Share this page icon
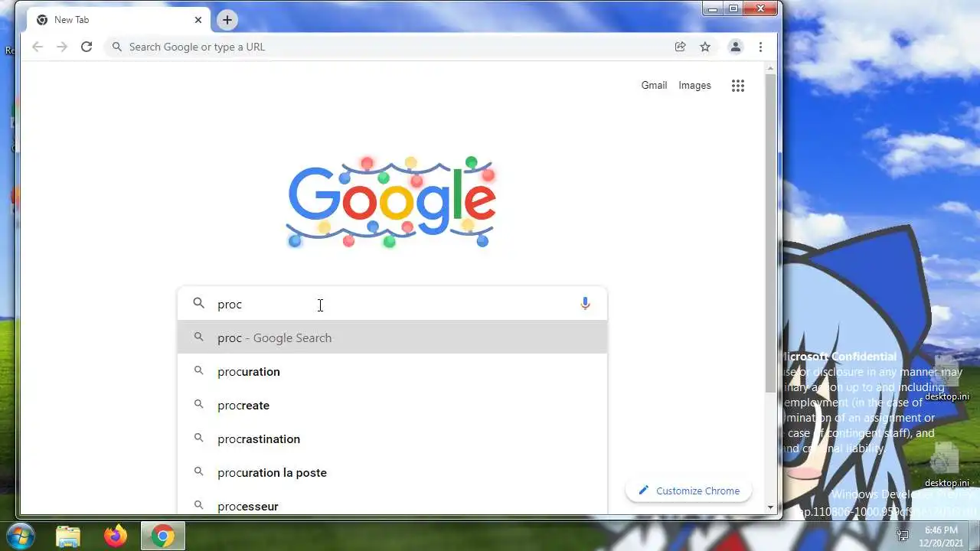The image size is (980, 551). 680,47
